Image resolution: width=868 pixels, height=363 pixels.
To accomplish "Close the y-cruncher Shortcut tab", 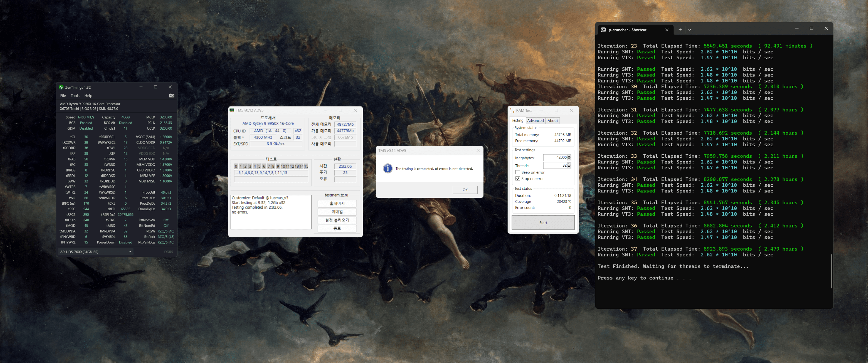I will click(x=666, y=30).
